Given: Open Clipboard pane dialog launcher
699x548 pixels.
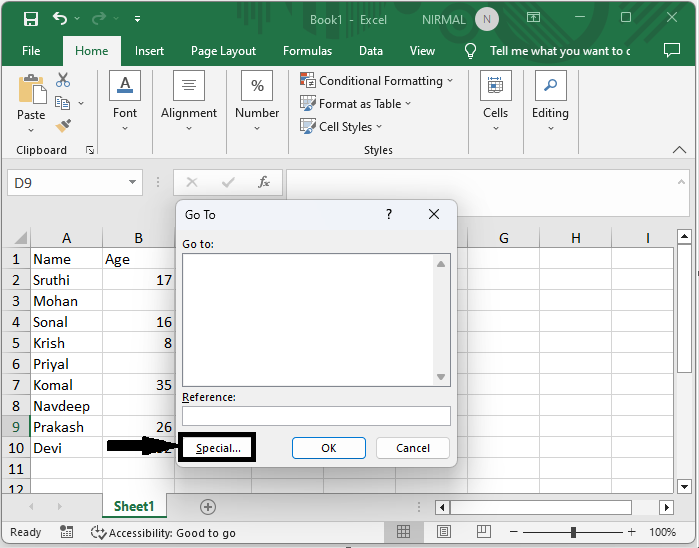Looking at the screenshot, I should (90, 150).
